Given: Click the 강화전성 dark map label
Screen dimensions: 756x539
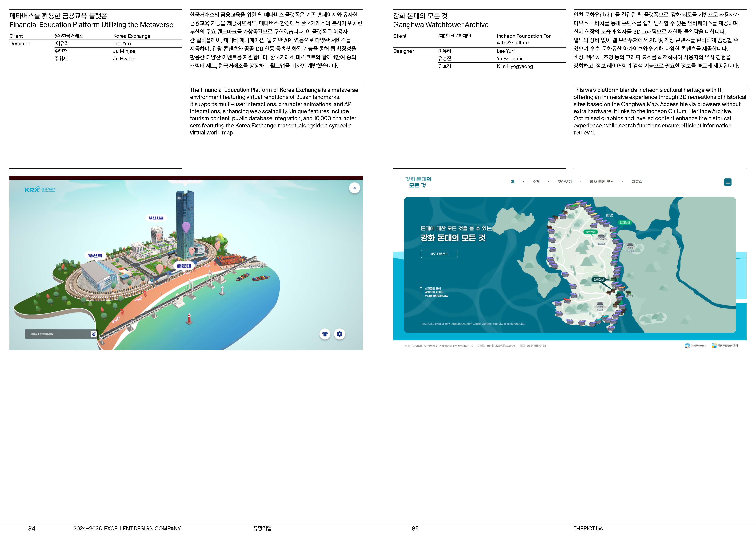Looking at the screenshot, I should point(598,280).
